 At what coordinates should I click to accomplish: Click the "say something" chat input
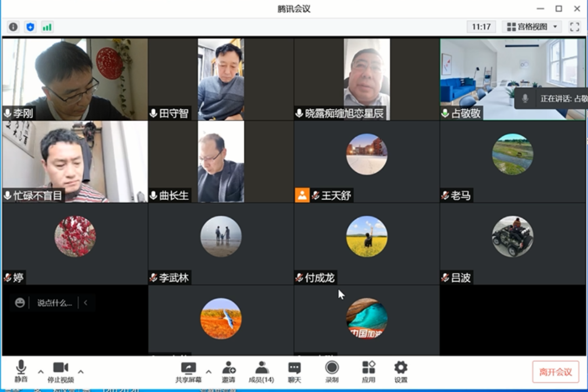54,303
